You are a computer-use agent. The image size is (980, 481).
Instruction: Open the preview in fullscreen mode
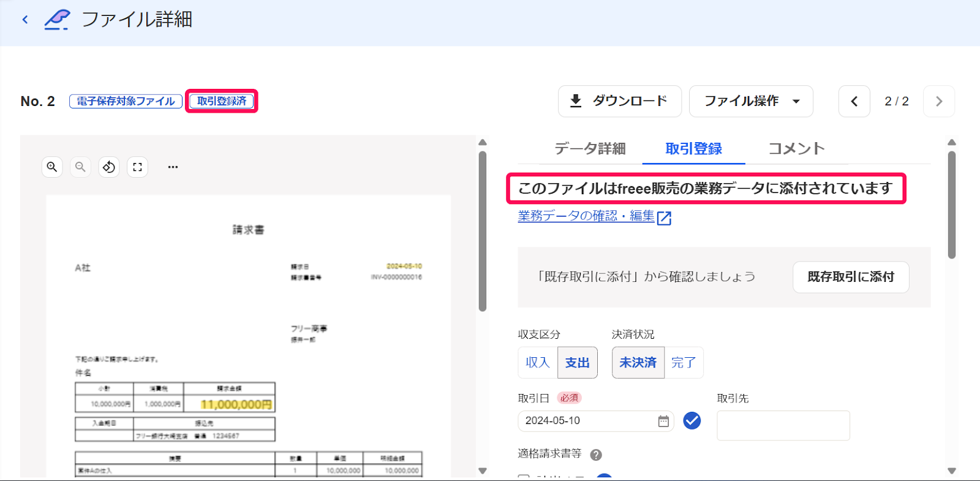pos(137,167)
